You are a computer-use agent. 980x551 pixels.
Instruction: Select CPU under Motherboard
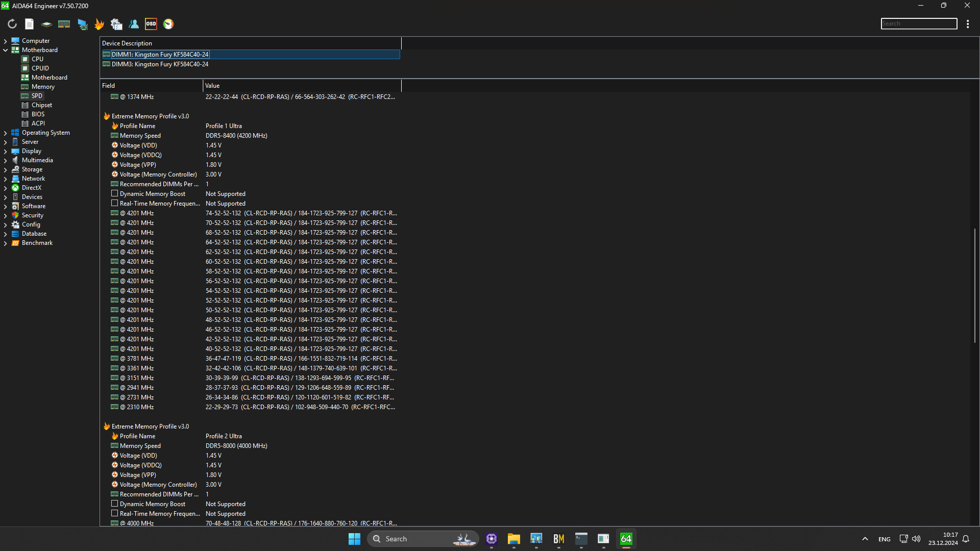point(37,59)
